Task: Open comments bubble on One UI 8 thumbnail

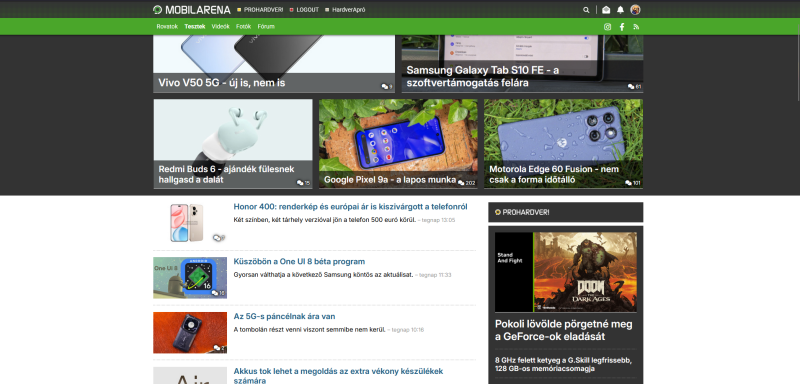Action: [x=218, y=293]
